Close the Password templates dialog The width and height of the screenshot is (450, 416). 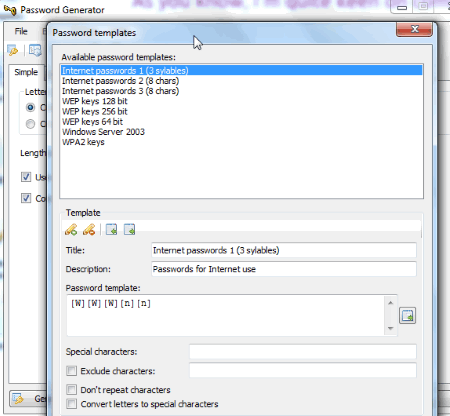pyautogui.click(x=414, y=29)
